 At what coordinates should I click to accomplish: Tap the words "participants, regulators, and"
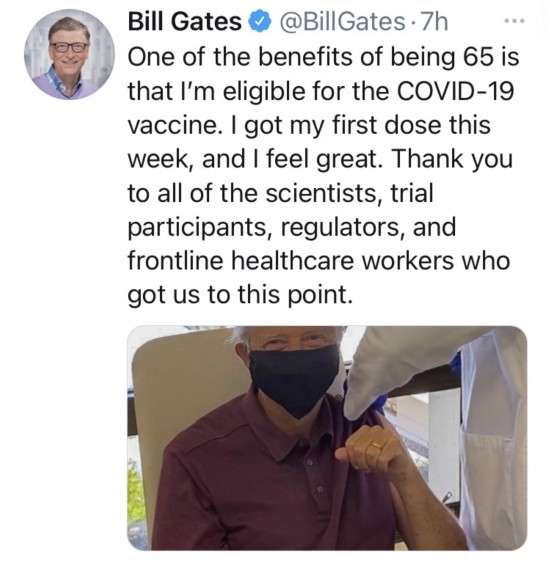tap(292, 228)
